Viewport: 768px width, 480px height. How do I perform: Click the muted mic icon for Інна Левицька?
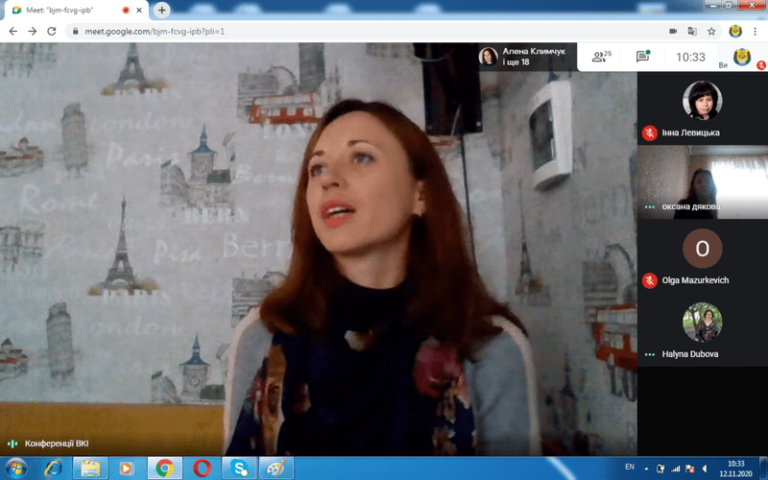point(650,132)
